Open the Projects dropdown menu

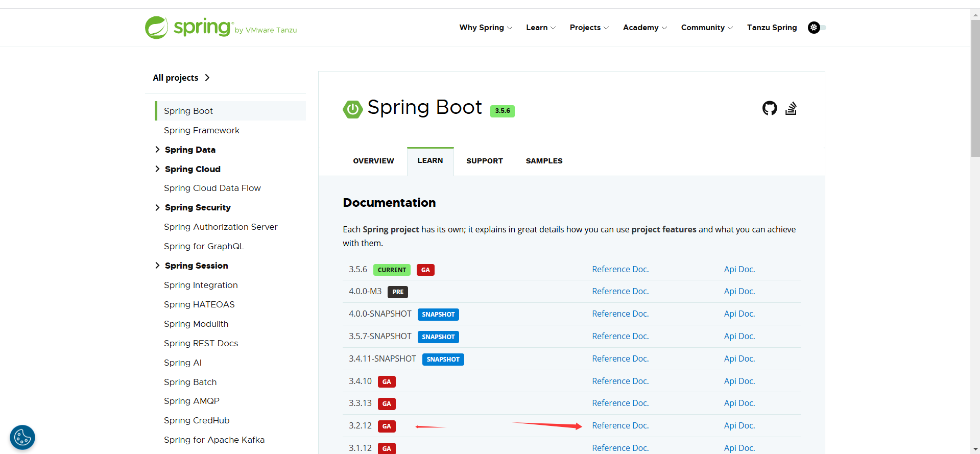(x=589, y=28)
